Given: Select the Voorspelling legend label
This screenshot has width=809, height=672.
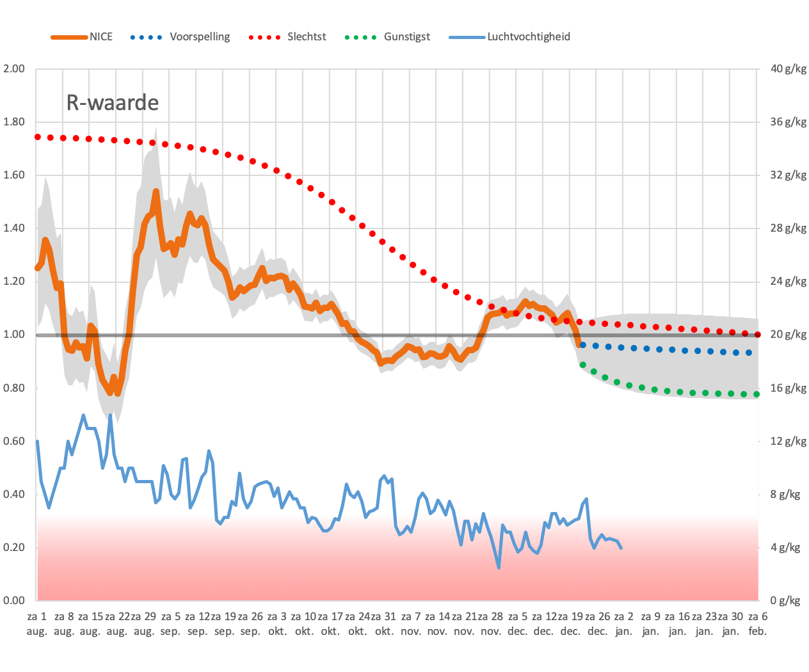Looking at the screenshot, I should pyautogui.click(x=200, y=37).
